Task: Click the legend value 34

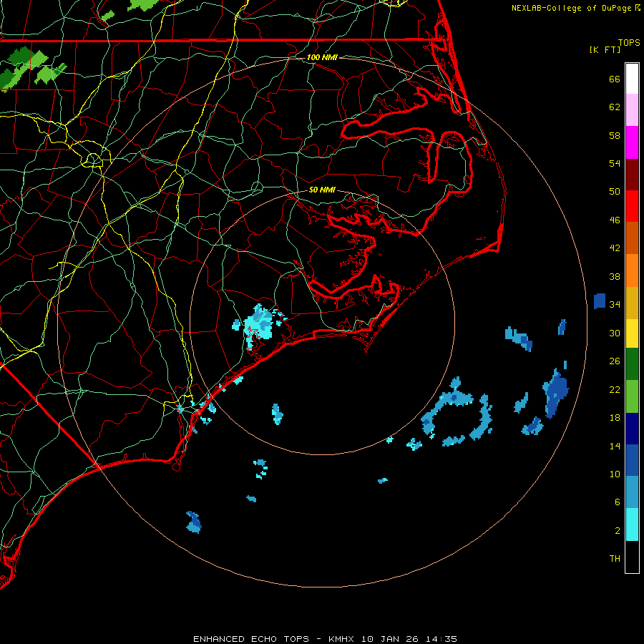Action: (x=615, y=305)
